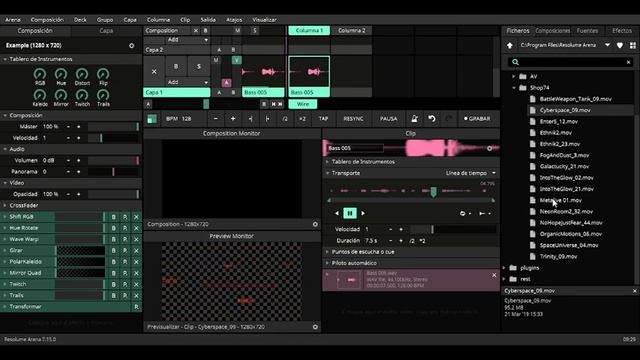
Task: Click the metronome icon in the BPM bar
Action: (x=414, y=119)
